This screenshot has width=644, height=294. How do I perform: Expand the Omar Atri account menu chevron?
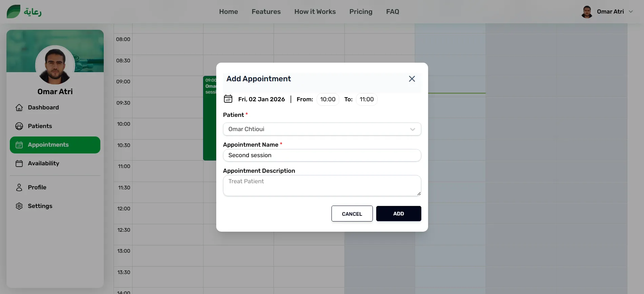(631, 12)
